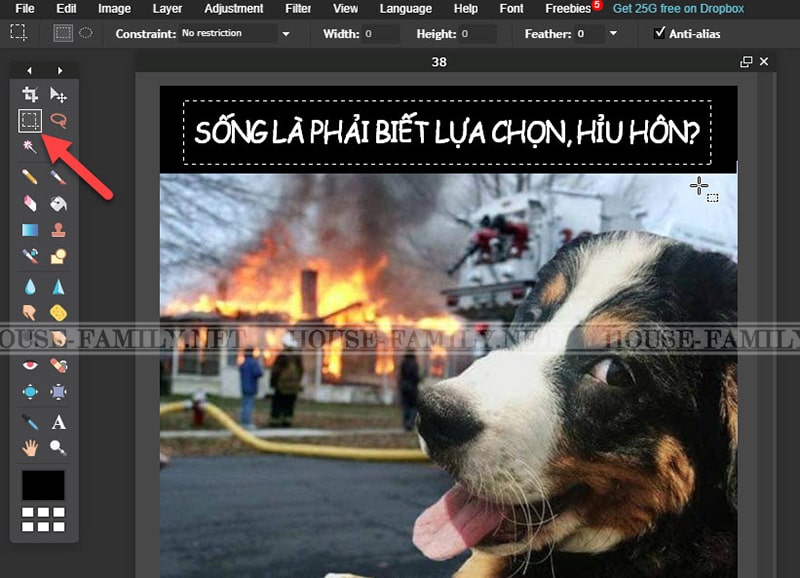Restore the image window 38
The width and height of the screenshot is (800, 578).
pos(746,62)
